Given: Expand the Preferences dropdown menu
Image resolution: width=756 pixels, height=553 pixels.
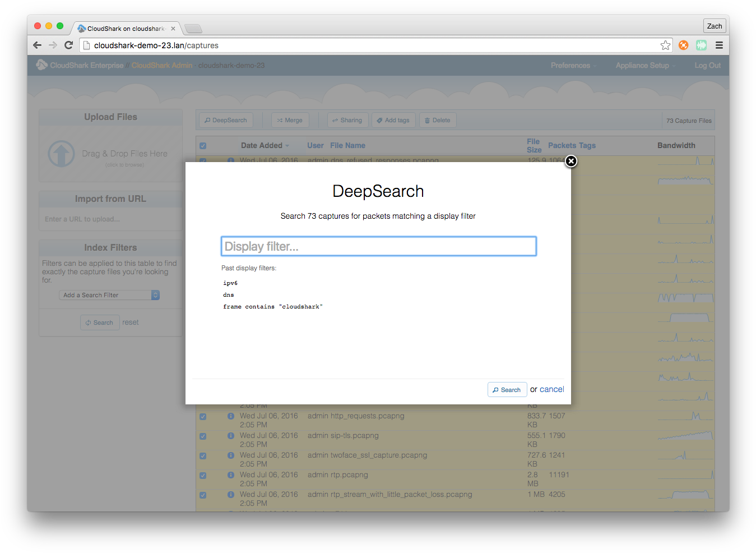Looking at the screenshot, I should 572,65.
